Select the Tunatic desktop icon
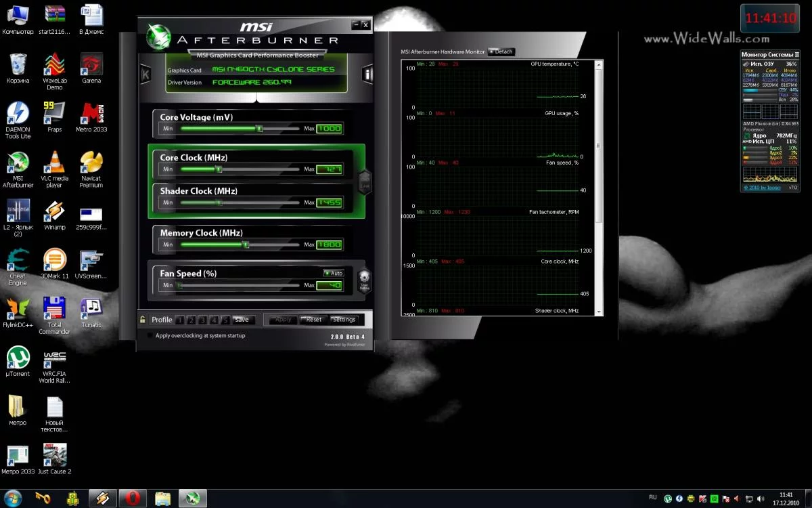Screen dimensions: 812x508 [91, 313]
